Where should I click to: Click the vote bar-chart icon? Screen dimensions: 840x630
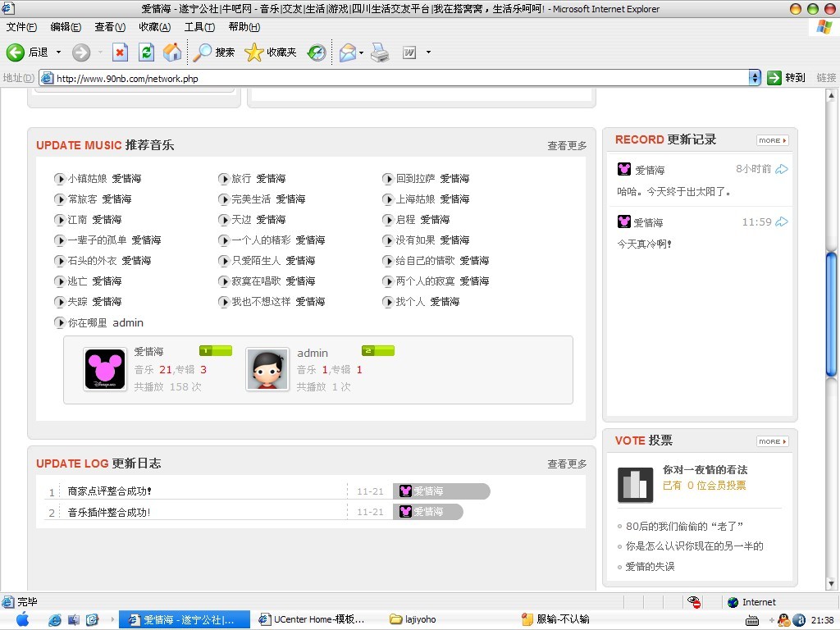point(635,485)
